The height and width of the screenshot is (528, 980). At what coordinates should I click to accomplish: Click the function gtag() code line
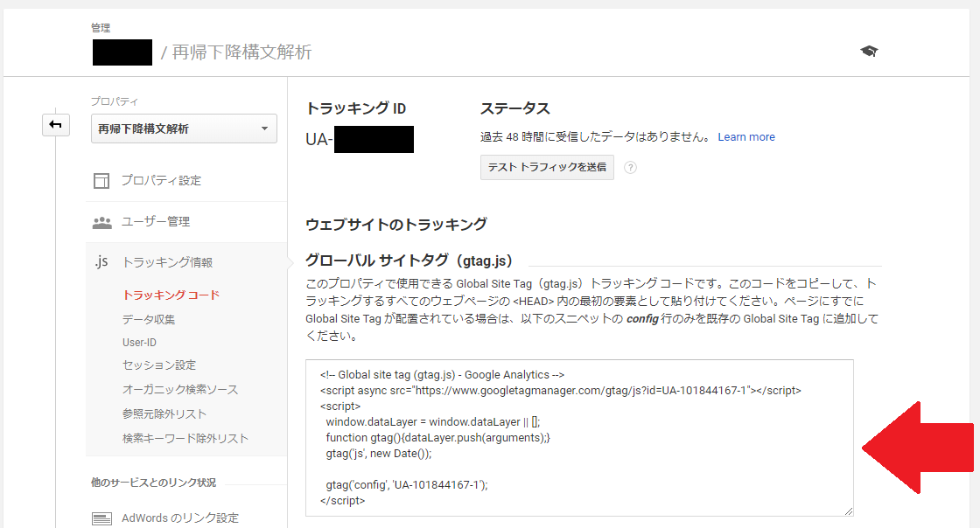[438, 438]
